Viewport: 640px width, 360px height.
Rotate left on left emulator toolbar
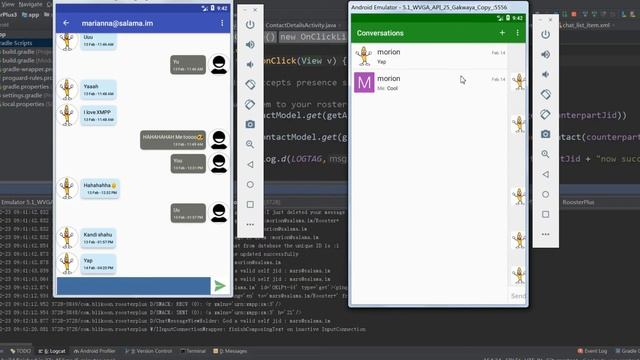tap(250, 84)
